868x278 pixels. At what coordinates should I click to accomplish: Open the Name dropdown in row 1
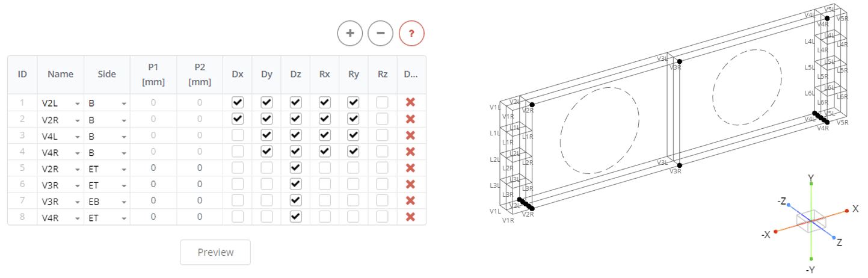[x=61, y=103]
